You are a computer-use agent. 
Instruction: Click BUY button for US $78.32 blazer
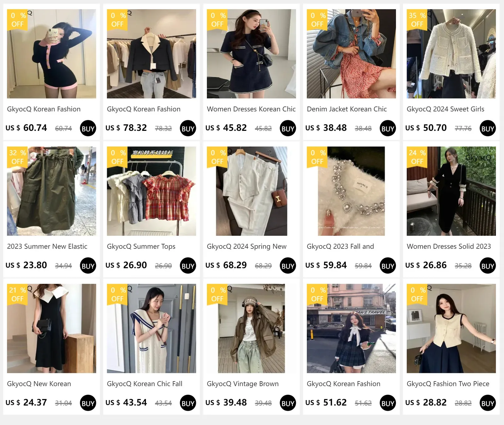(188, 128)
